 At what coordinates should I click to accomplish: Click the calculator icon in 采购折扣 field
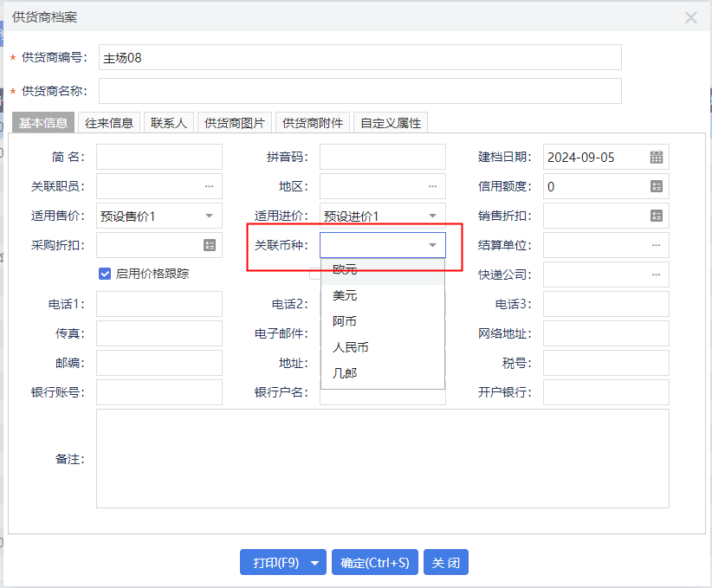click(210, 245)
